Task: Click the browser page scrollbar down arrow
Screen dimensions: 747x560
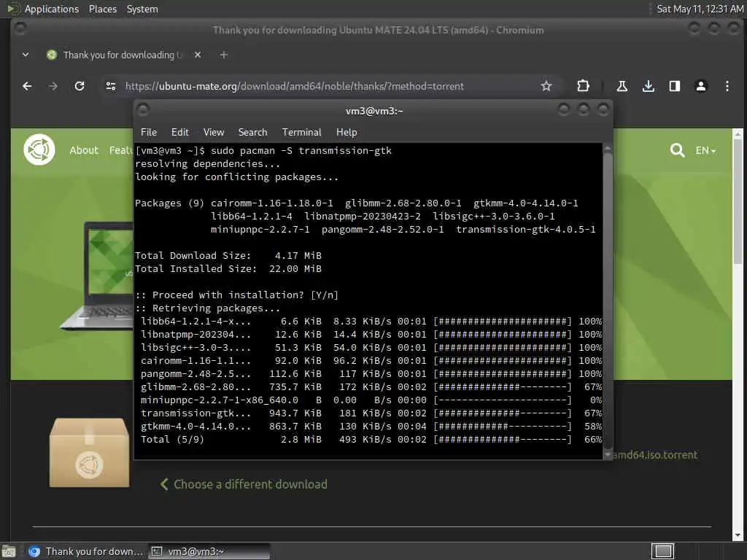Action: (738, 536)
